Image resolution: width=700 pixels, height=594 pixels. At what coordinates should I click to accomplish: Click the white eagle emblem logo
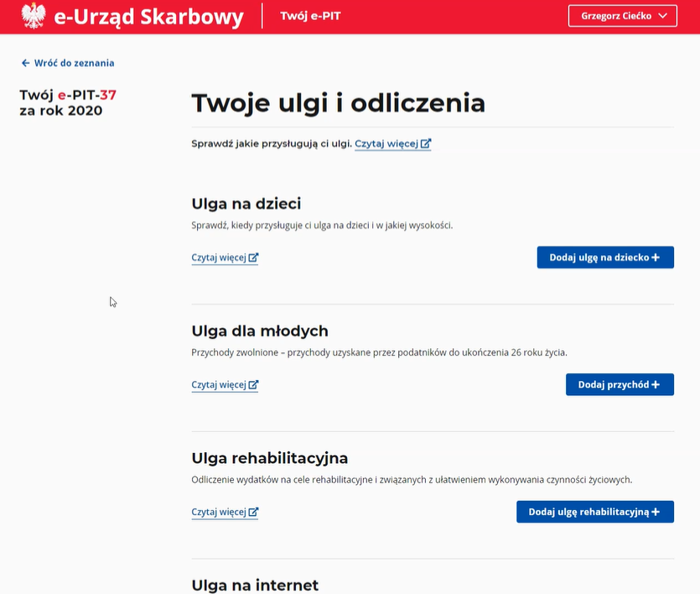coord(34,16)
